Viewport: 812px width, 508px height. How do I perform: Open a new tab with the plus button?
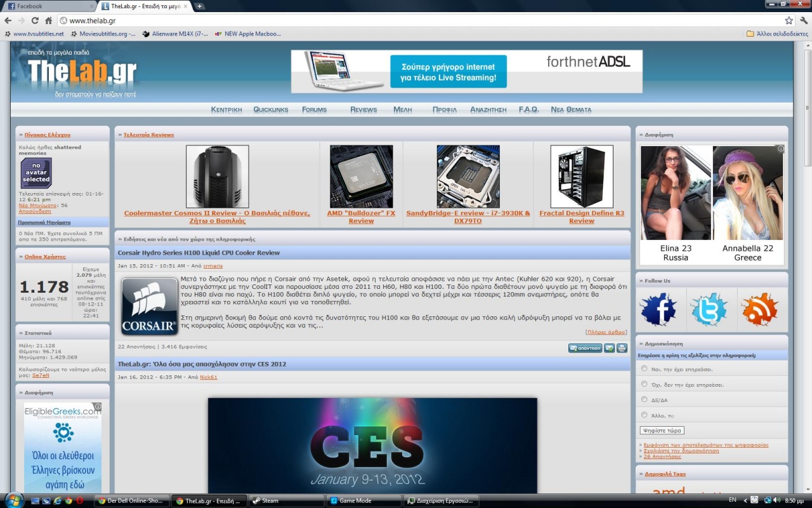pos(200,6)
